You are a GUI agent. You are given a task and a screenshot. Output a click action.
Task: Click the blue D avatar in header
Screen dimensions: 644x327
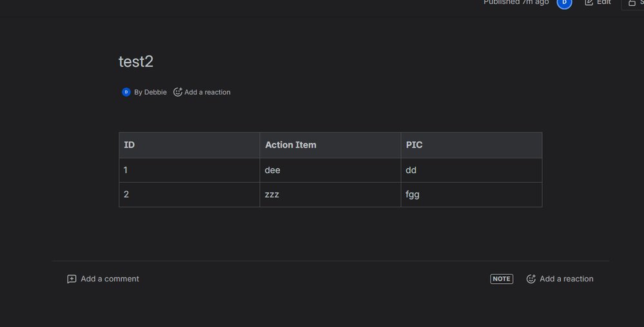(564, 3)
